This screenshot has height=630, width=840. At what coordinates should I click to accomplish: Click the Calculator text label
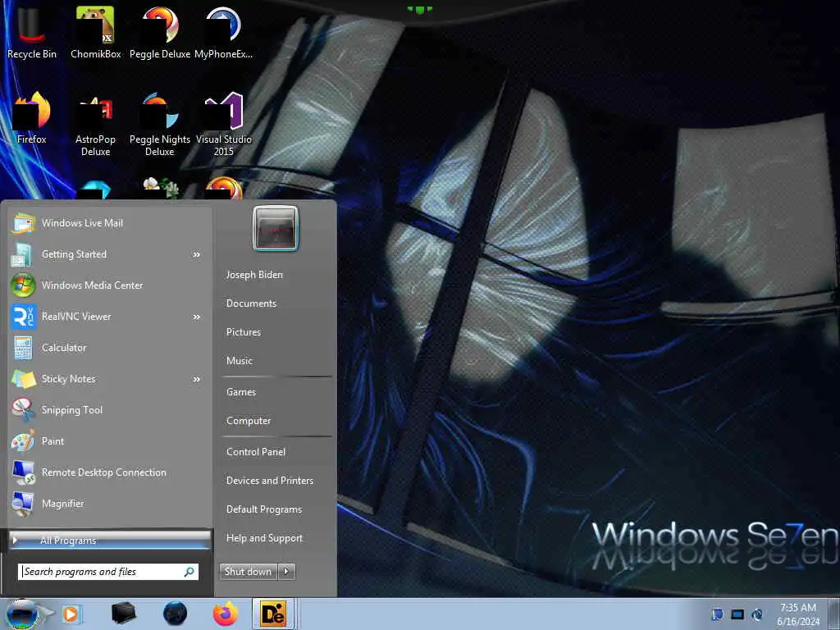pyautogui.click(x=64, y=348)
